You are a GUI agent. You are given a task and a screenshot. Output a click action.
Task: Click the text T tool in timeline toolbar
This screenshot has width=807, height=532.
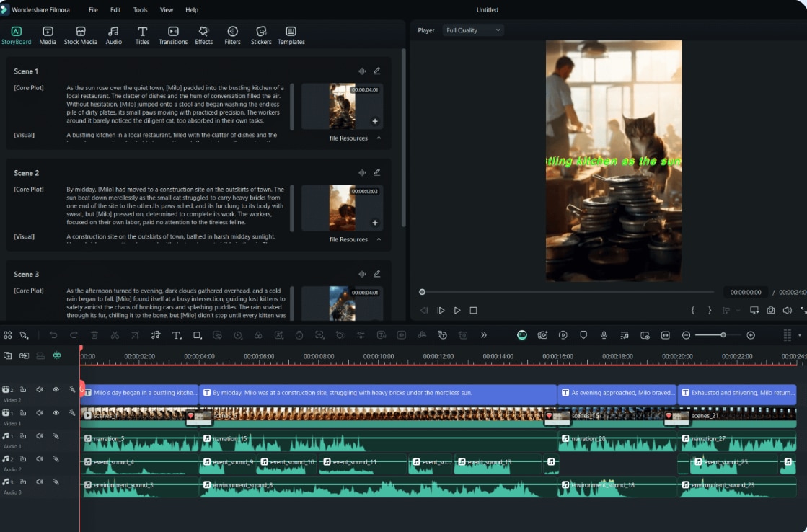177,335
